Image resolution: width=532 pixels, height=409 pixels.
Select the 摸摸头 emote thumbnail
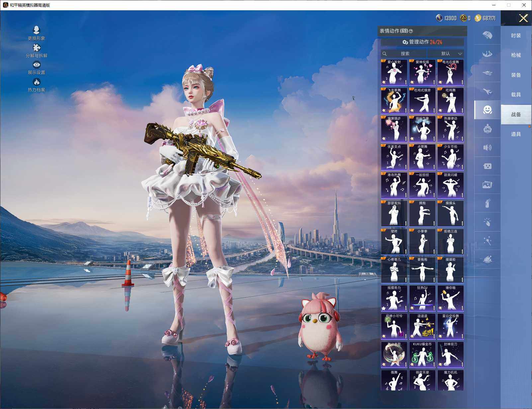tap(451, 214)
